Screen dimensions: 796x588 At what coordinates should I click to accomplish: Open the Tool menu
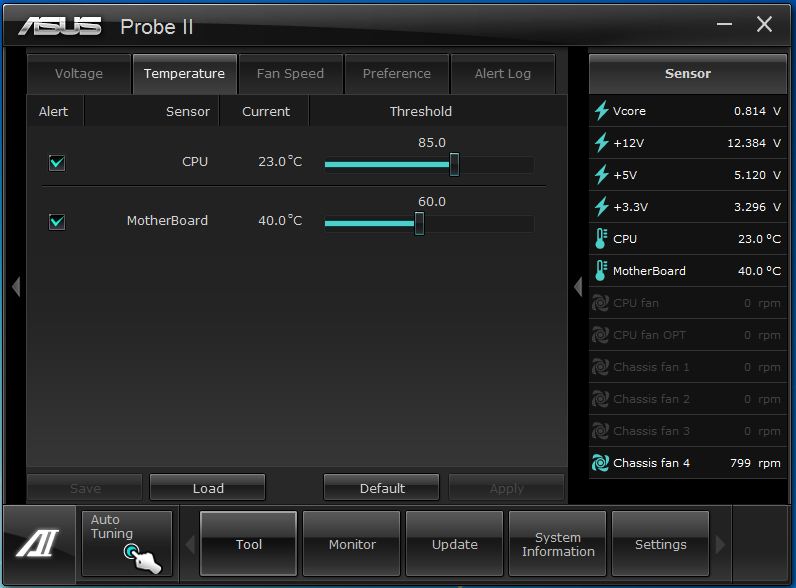[x=249, y=544]
